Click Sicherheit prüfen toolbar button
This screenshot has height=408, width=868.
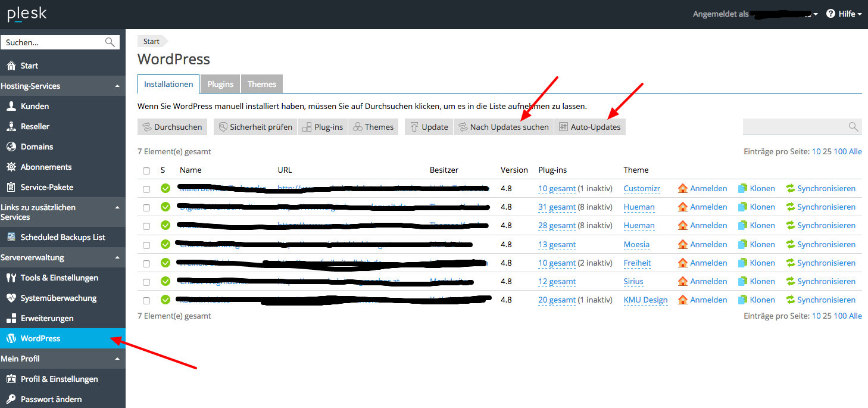pos(255,127)
